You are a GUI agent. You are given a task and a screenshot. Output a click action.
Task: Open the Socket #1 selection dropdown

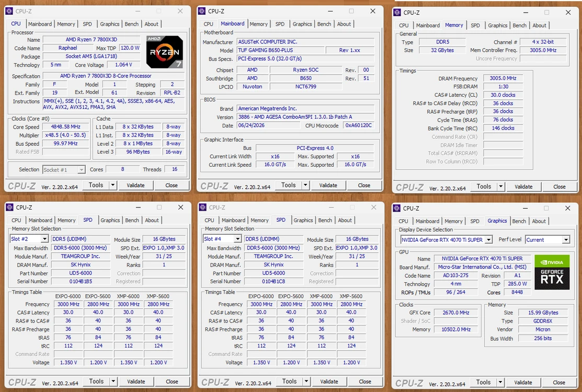[x=81, y=170]
